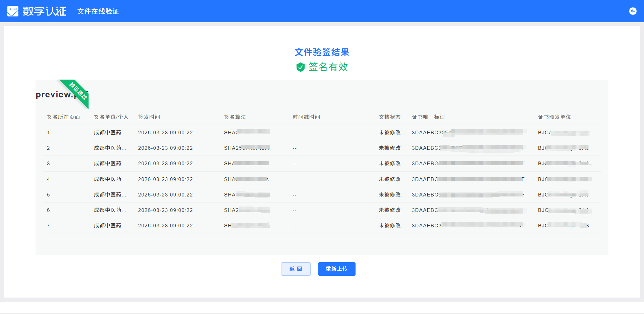644x314 pixels.
Task: Click the preview file name
Action: [62, 94]
